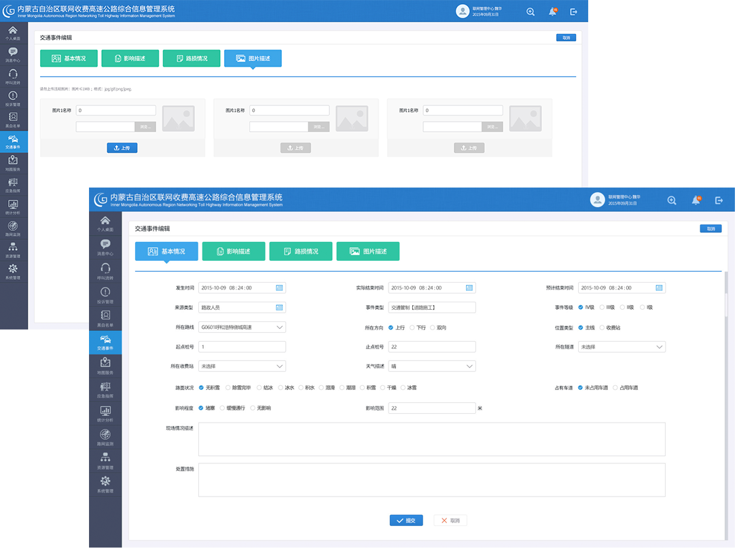Switch to 影响描述 tab in the front window
The image size is (756, 551).
click(233, 251)
